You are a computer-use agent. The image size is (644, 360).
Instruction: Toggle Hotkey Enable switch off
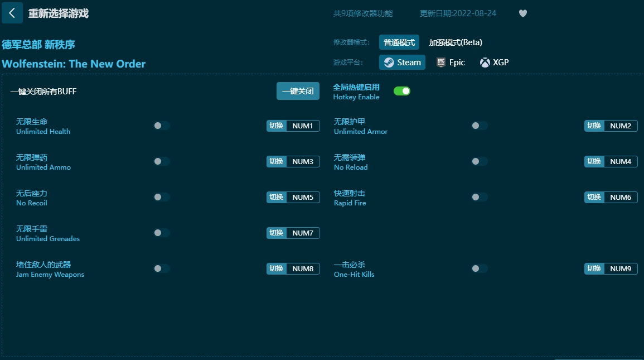pos(401,91)
